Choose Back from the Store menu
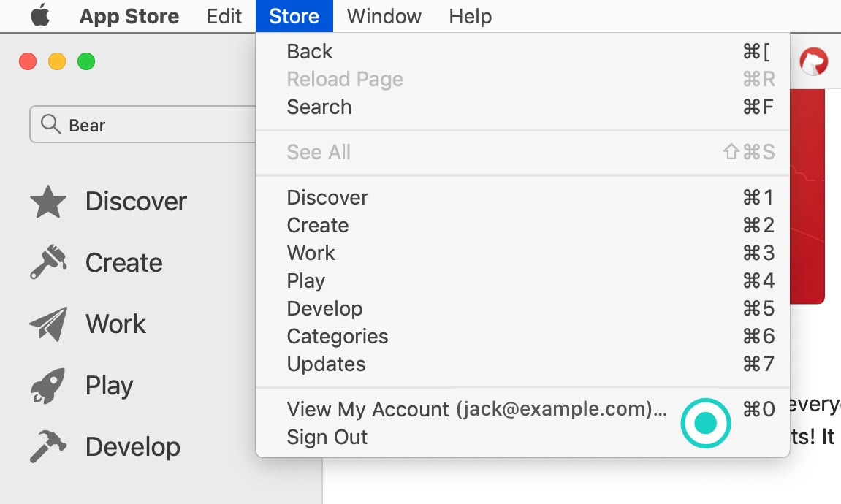This screenshot has width=841, height=504. pos(310,52)
